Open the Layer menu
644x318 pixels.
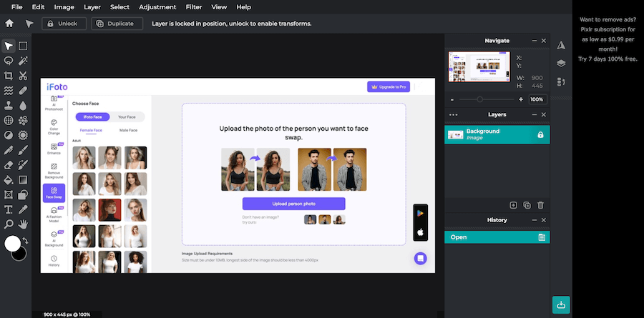(92, 7)
